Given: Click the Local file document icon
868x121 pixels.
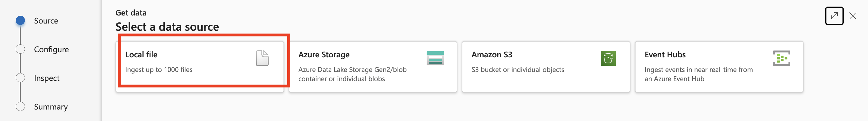Looking at the screenshot, I should pyautogui.click(x=262, y=58).
